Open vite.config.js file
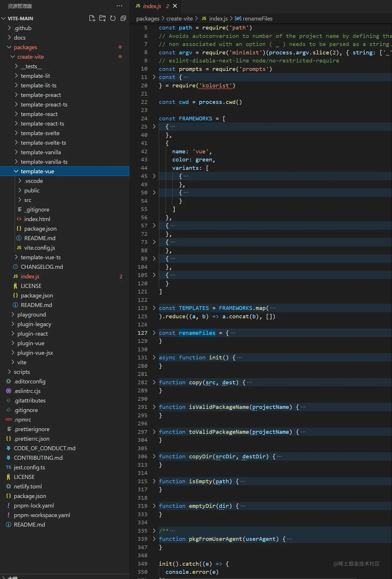 coord(65,248)
